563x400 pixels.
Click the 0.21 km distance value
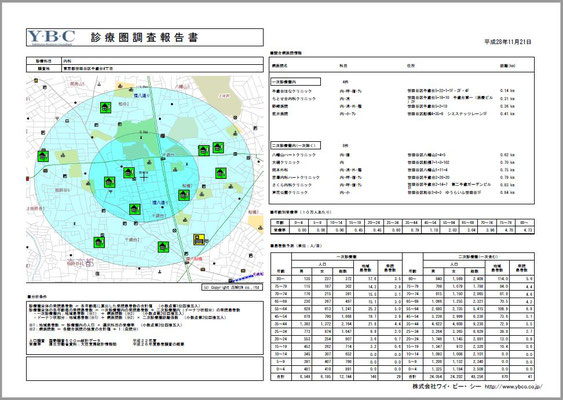[507, 98]
